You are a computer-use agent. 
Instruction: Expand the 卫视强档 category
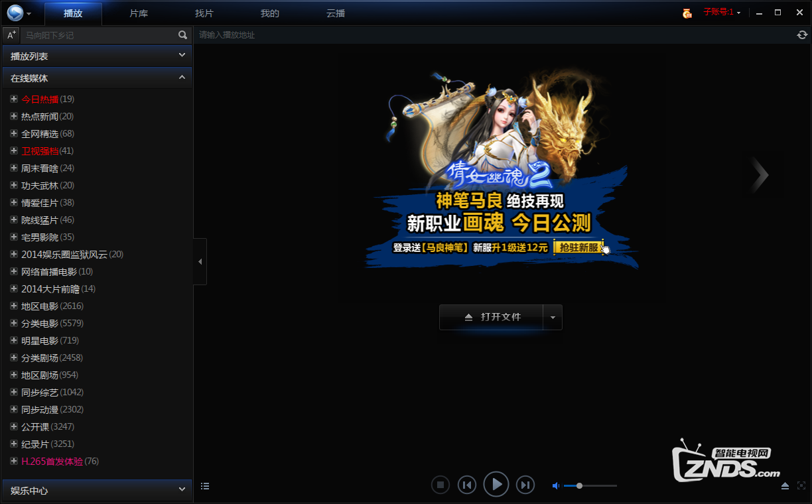click(14, 151)
